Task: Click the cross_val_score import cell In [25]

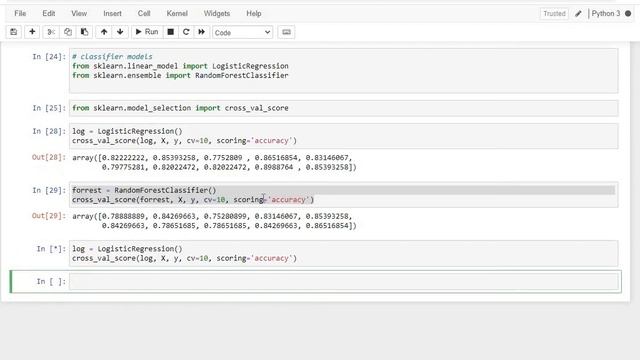Action: pyautogui.click(x=343, y=108)
